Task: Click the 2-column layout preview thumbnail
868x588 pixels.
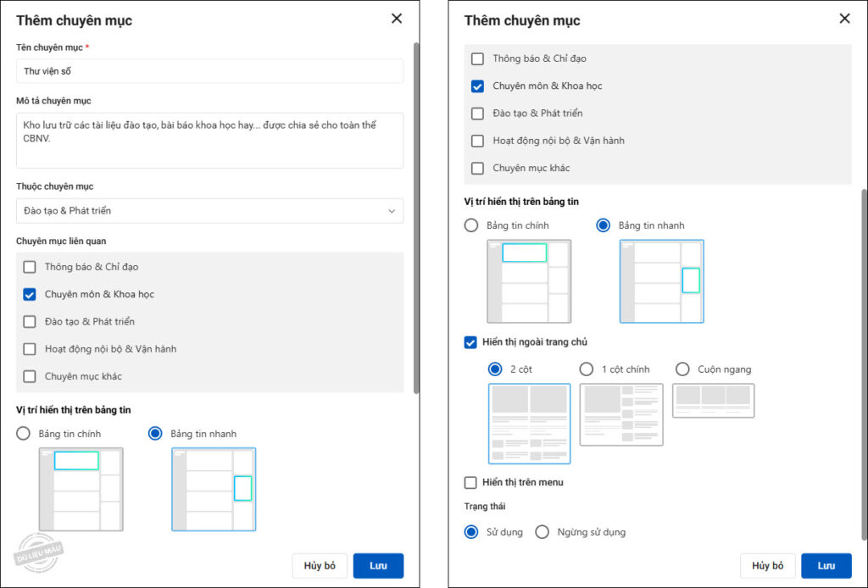Action: [529, 423]
